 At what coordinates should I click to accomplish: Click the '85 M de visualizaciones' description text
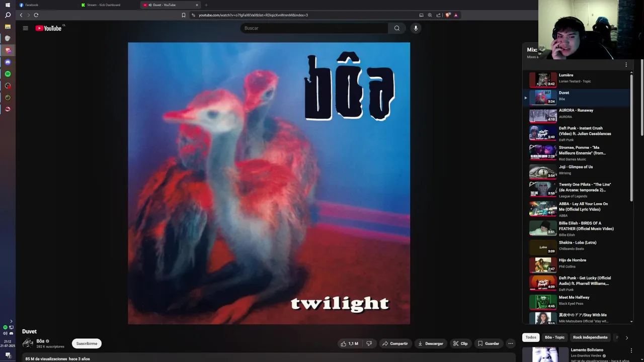click(x=46, y=359)
